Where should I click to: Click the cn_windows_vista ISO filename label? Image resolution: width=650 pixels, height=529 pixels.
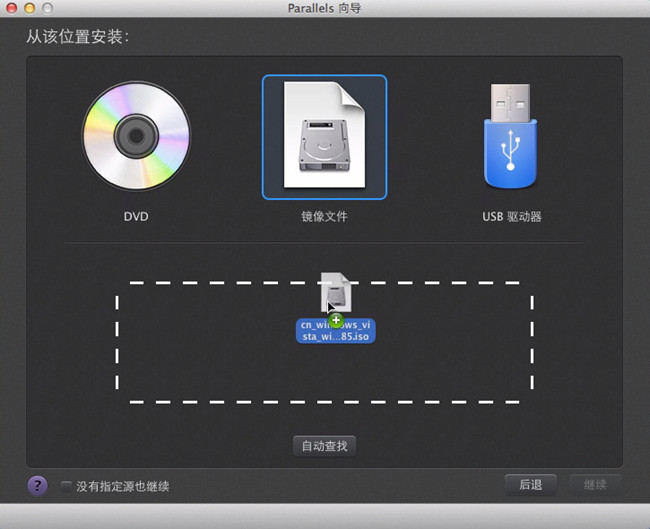[335, 331]
